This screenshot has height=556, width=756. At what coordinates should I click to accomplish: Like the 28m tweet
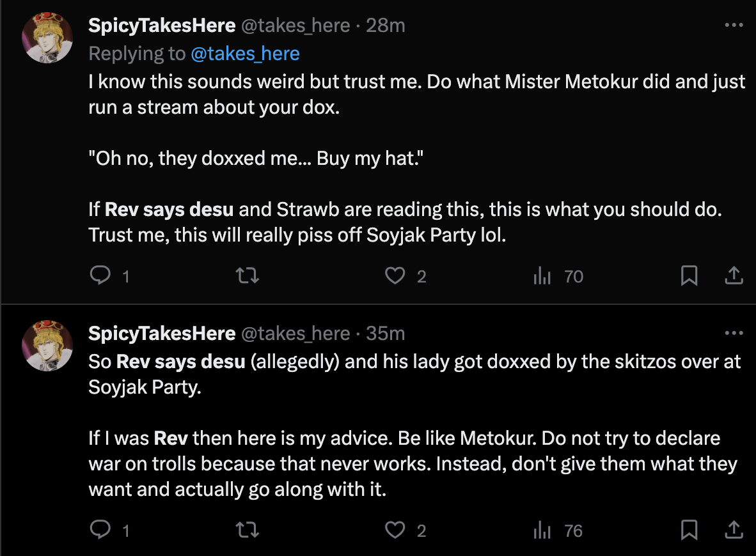395,275
